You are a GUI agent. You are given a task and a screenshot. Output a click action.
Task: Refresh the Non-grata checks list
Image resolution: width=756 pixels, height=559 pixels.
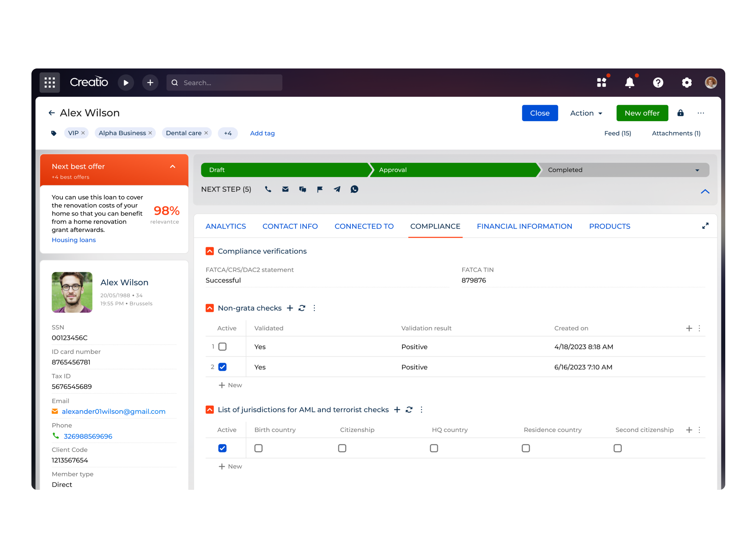(x=301, y=308)
